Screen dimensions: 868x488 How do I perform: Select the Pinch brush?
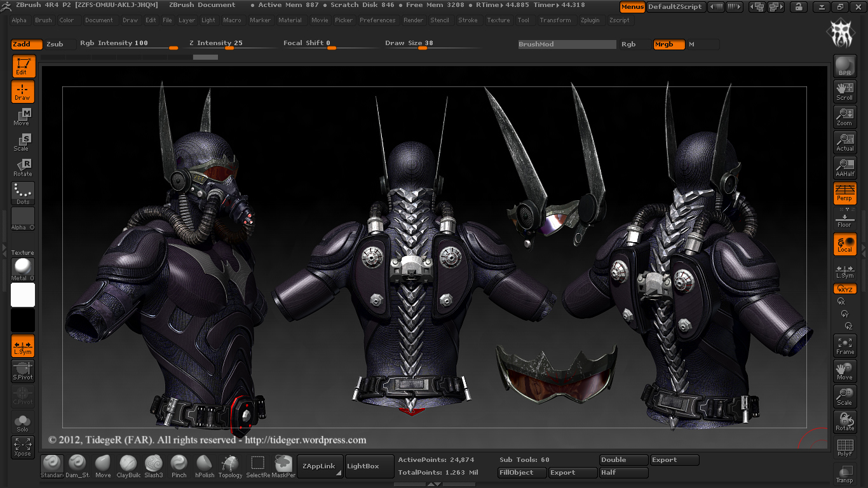click(179, 466)
